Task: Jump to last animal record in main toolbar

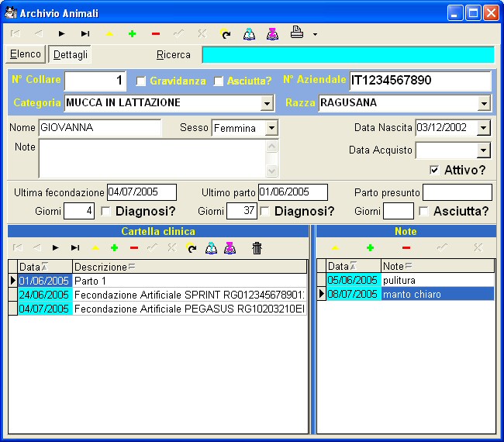Action: [x=85, y=33]
